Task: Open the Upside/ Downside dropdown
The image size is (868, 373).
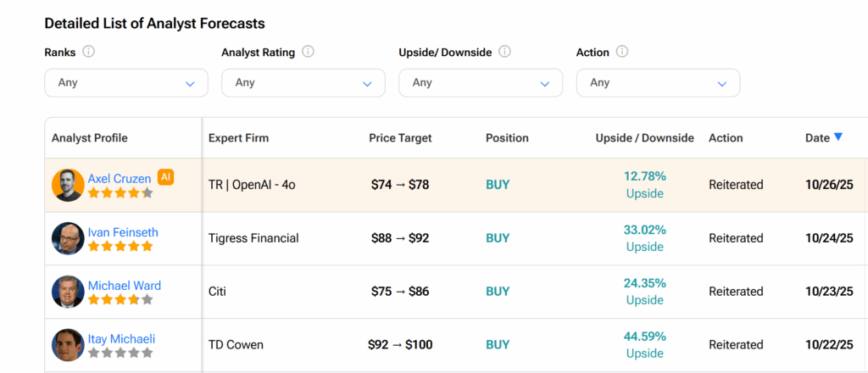Action: point(480,83)
